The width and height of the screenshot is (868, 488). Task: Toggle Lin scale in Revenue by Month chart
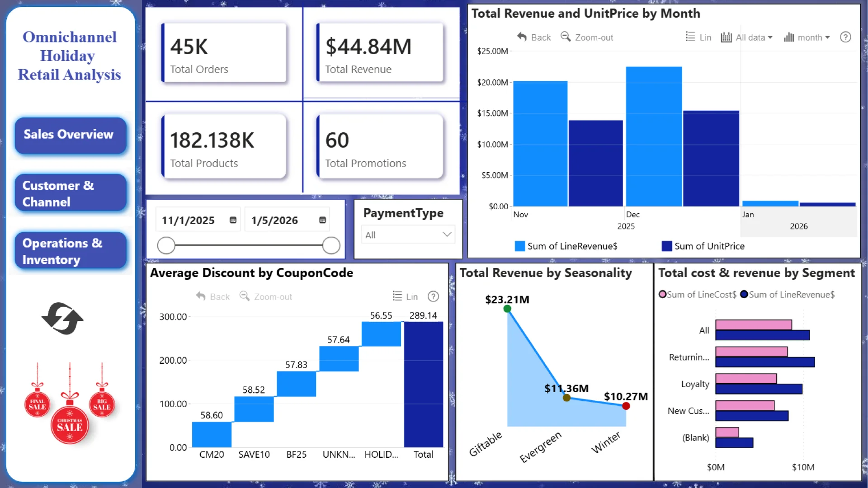tap(698, 37)
